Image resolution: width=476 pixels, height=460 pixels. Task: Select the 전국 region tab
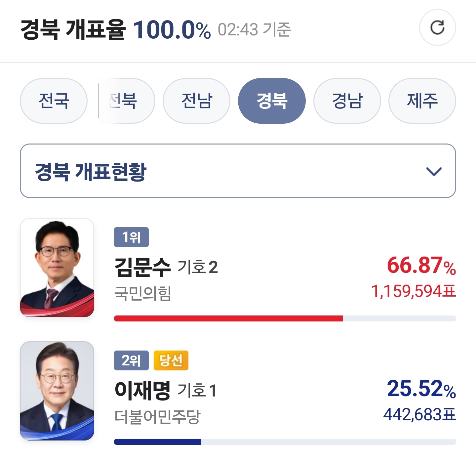coord(54,101)
